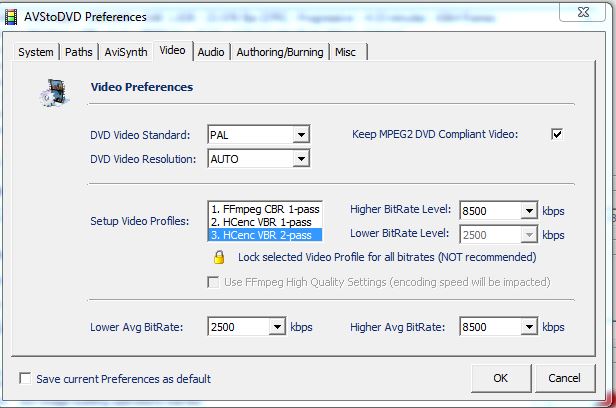This screenshot has width=616, height=408.
Task: Close the Preferences window
Action: 582,12
